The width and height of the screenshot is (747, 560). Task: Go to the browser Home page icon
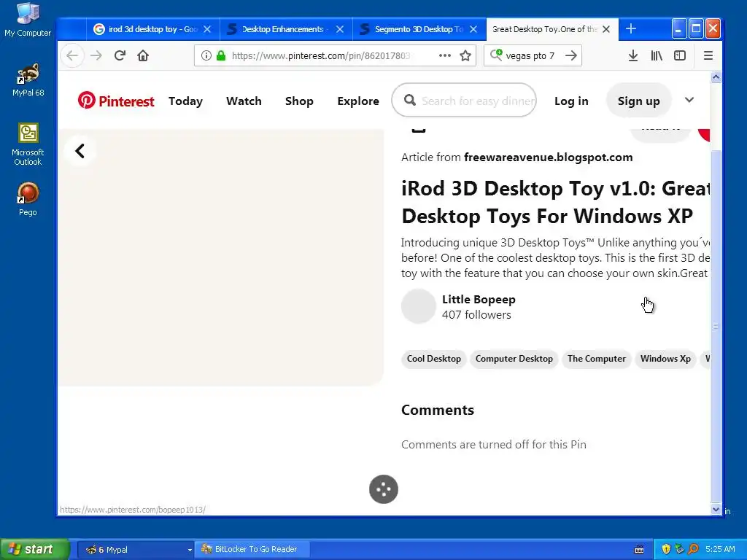143,55
